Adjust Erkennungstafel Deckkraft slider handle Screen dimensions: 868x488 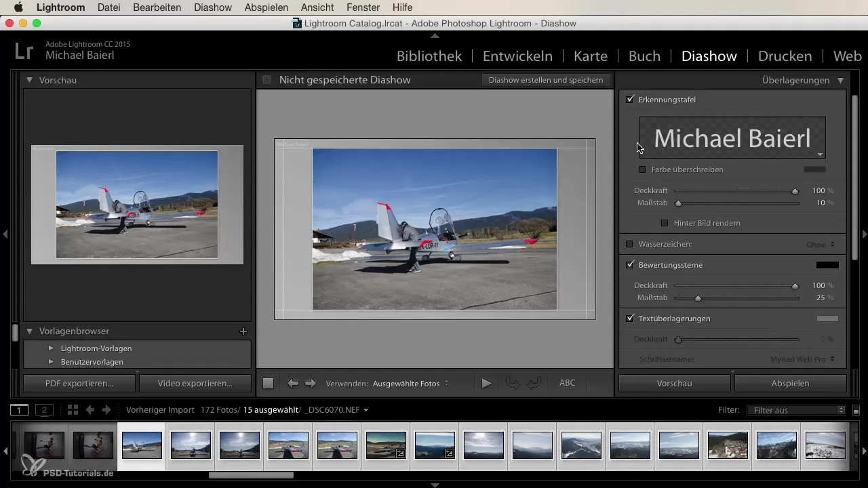click(795, 191)
